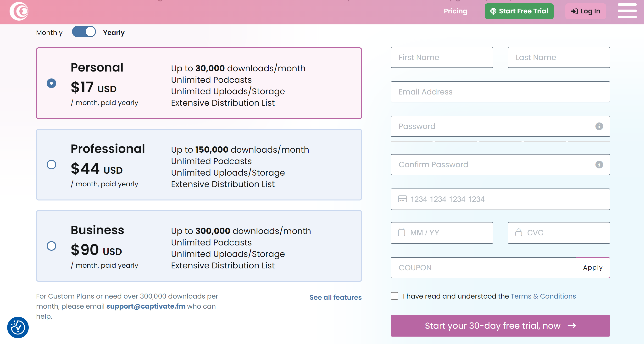This screenshot has width=644, height=344.
Task: Click the Log In arrow icon
Action: coord(574,11)
